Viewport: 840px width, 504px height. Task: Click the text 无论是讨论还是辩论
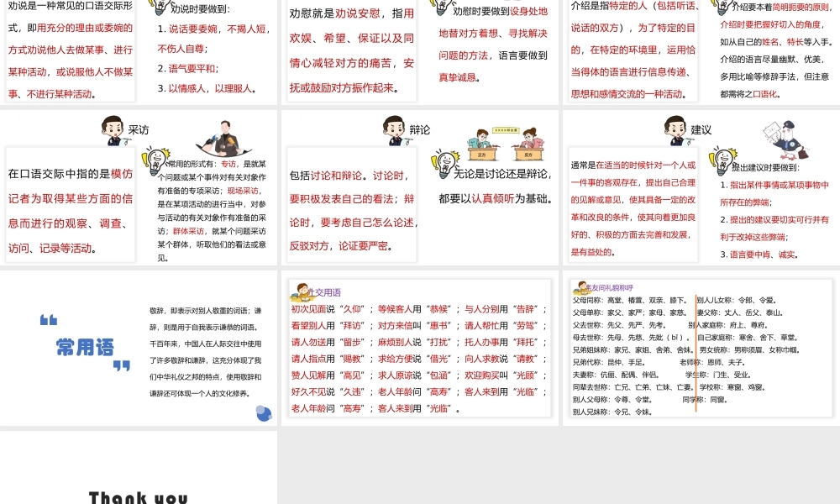pyautogui.click(x=502, y=174)
